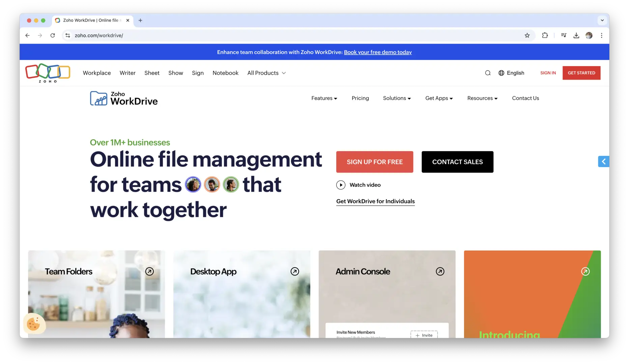629x364 pixels.
Task: Click the Zoho WorkDrive logo
Action: (x=124, y=98)
